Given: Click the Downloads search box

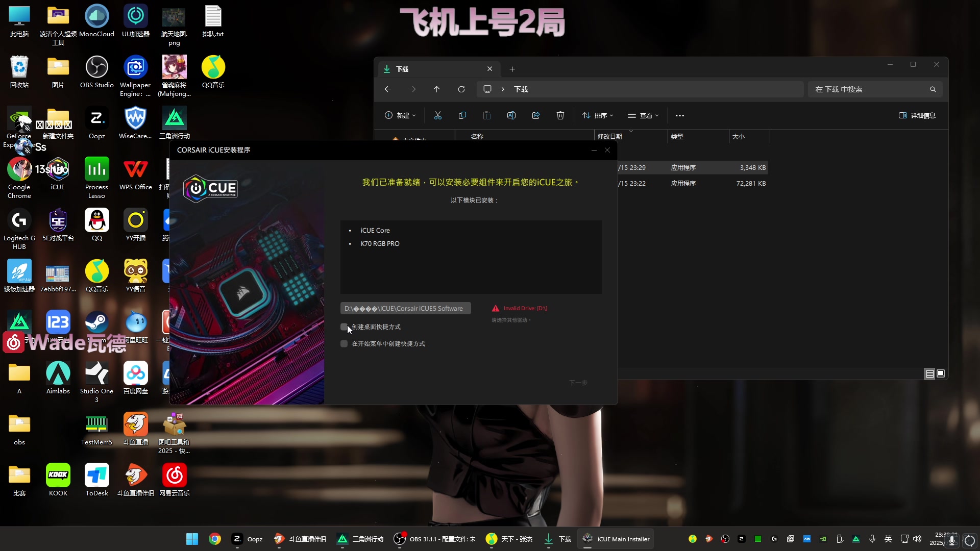Looking at the screenshot, I should click(x=874, y=89).
